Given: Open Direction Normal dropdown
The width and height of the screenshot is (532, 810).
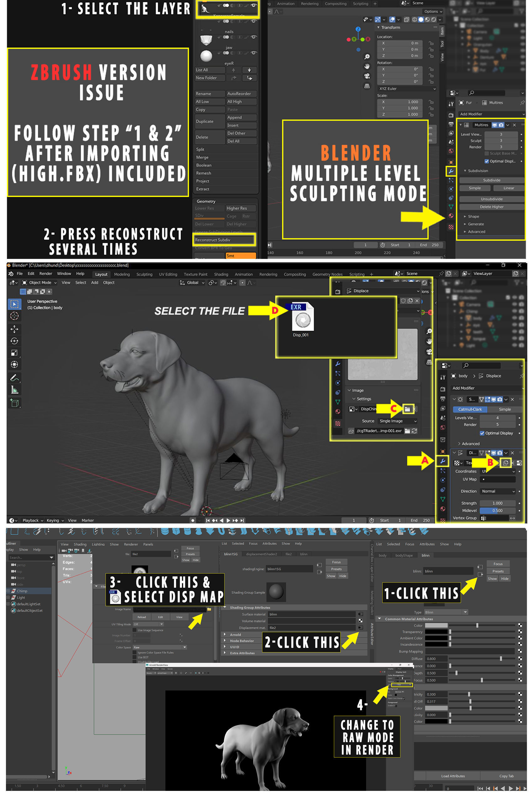Looking at the screenshot, I should pos(498,491).
